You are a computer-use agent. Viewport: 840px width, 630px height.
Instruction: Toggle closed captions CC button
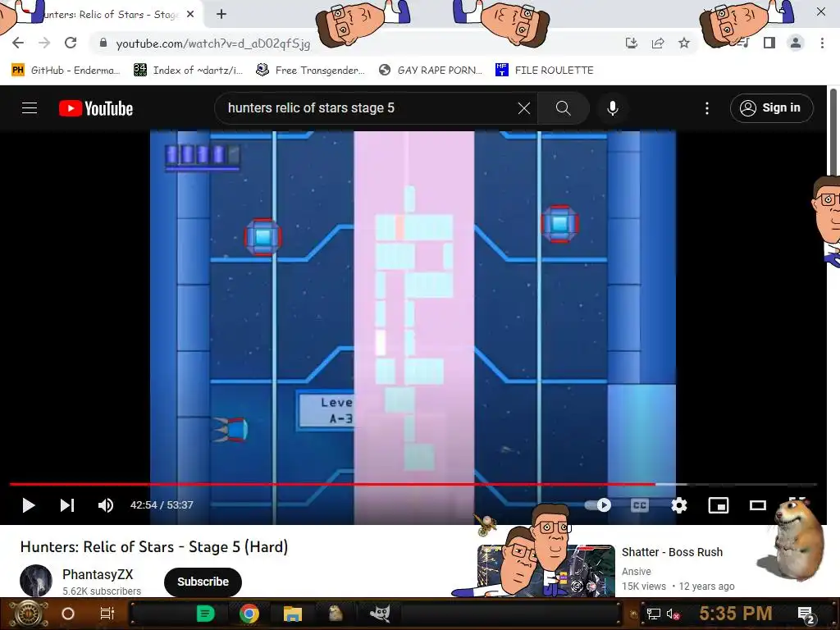(640, 505)
